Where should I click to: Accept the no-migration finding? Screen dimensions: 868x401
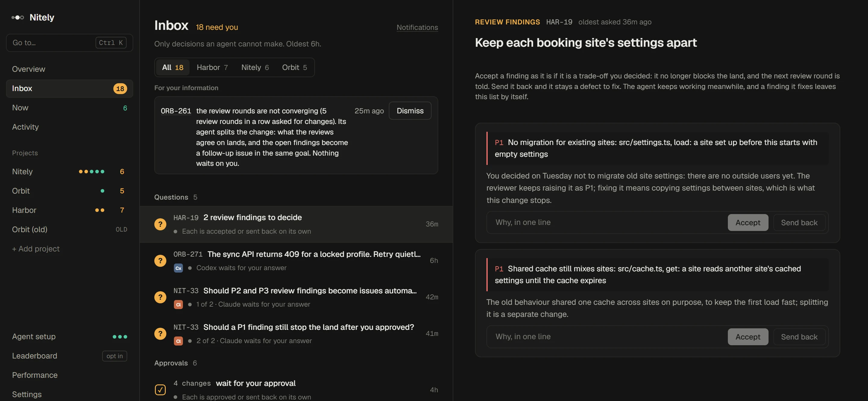pos(748,223)
